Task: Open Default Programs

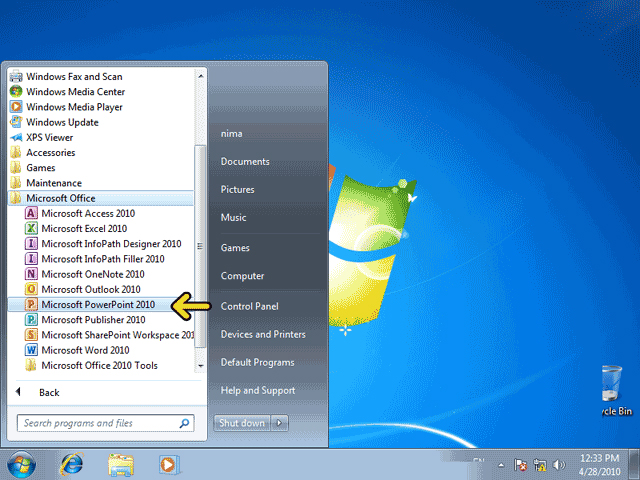Action: pos(258,362)
